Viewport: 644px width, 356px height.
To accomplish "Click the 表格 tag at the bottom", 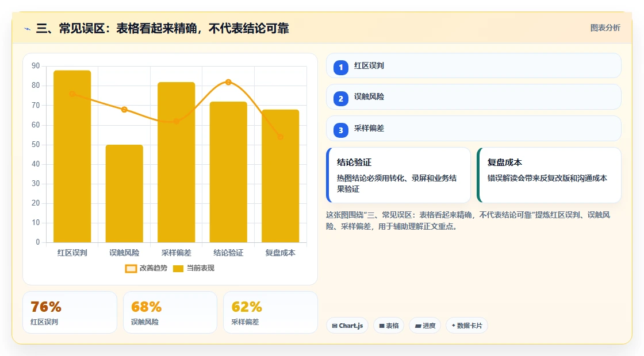I will (389, 326).
